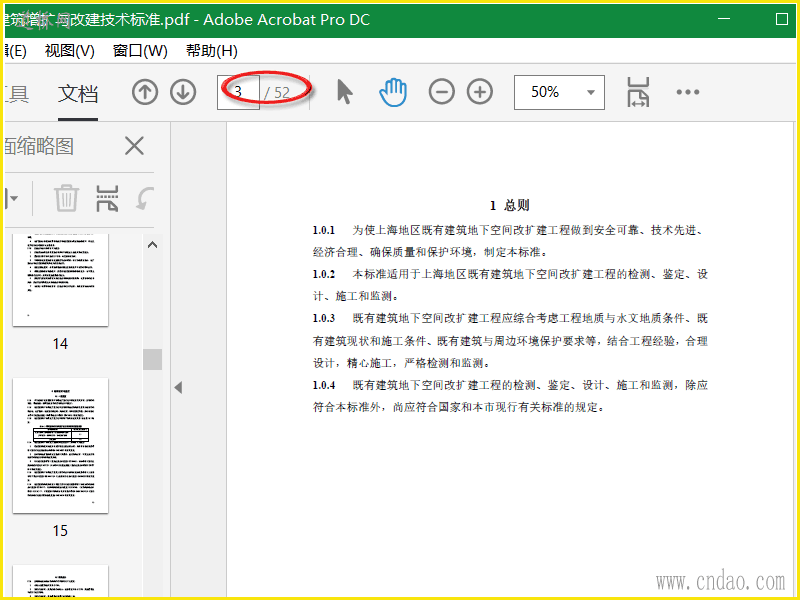Zoom out with the minus button
The image size is (800, 600).
pos(442,92)
